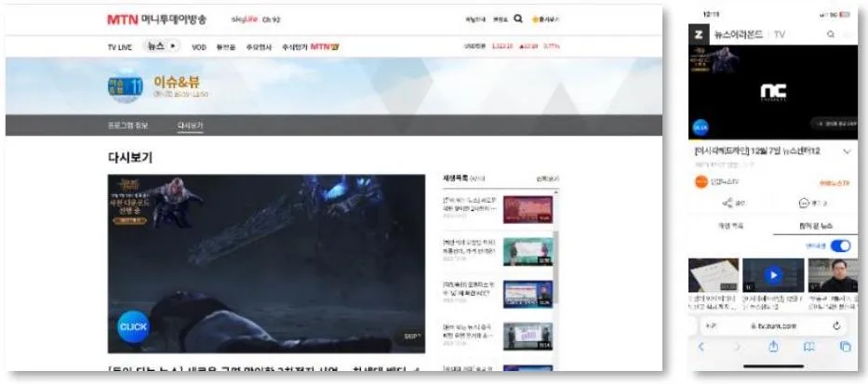
Task: Switch to the news tab beside 재생 목록
Action: pyautogui.click(x=815, y=226)
